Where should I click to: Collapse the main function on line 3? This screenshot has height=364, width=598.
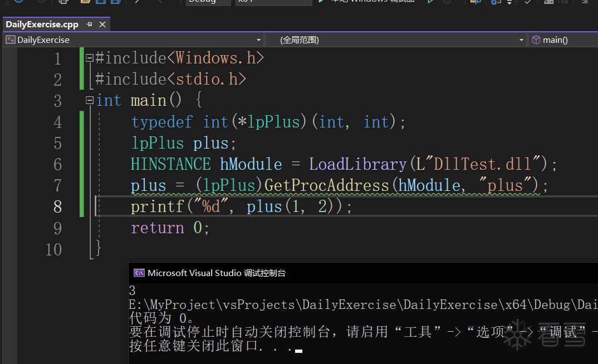90,101
